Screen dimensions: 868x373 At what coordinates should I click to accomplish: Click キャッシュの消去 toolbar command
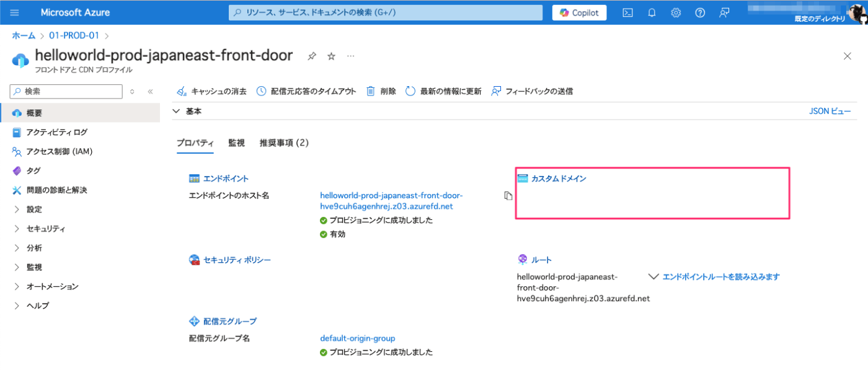click(x=211, y=91)
